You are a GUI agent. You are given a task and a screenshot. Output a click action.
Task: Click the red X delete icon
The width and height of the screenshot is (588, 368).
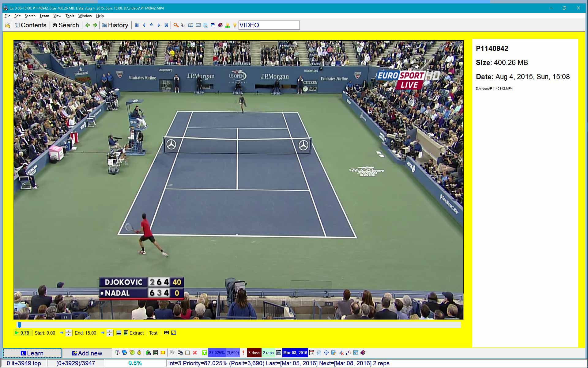coord(194,353)
